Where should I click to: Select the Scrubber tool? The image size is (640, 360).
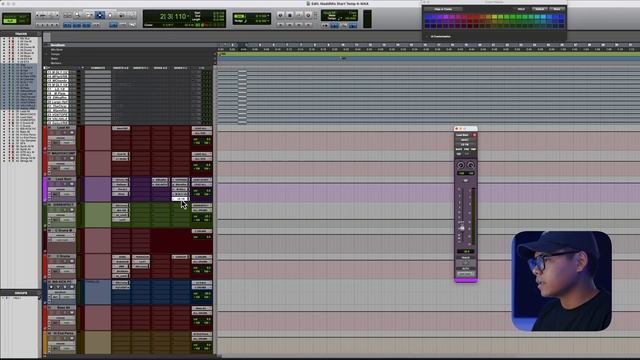(x=121, y=15)
